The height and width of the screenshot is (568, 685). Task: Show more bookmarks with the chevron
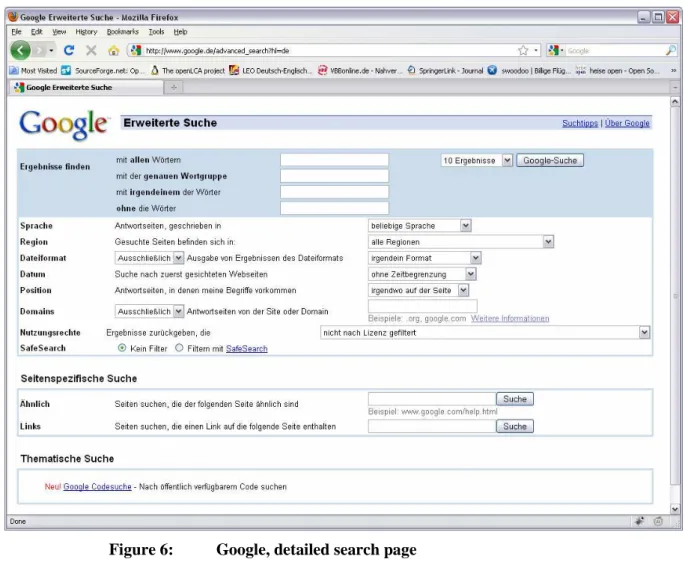click(x=674, y=70)
